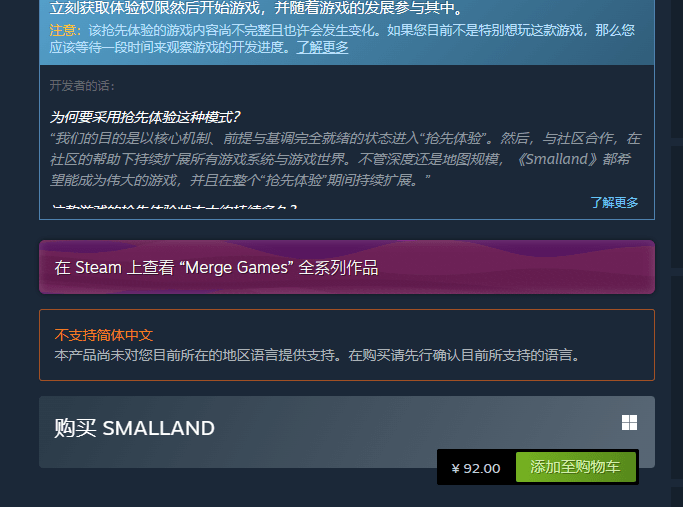Image resolution: width=683 pixels, height=507 pixels.
Task: Click the Early Access notice paragraph
Action: pyautogui.click(x=342, y=38)
